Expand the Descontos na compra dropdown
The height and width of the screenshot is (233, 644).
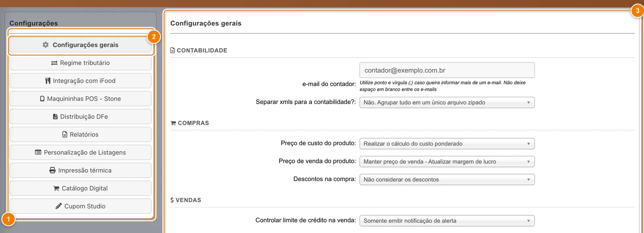click(x=447, y=179)
